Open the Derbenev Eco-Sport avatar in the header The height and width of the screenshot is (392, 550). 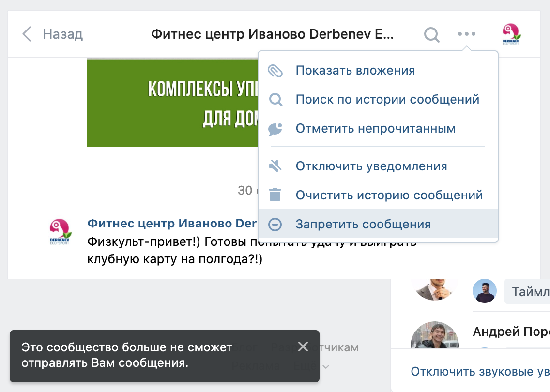tap(511, 34)
